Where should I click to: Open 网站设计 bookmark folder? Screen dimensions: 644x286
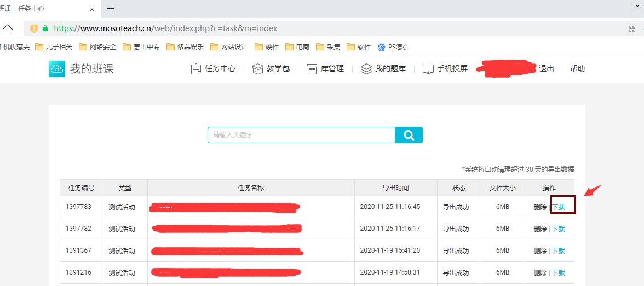(228, 47)
